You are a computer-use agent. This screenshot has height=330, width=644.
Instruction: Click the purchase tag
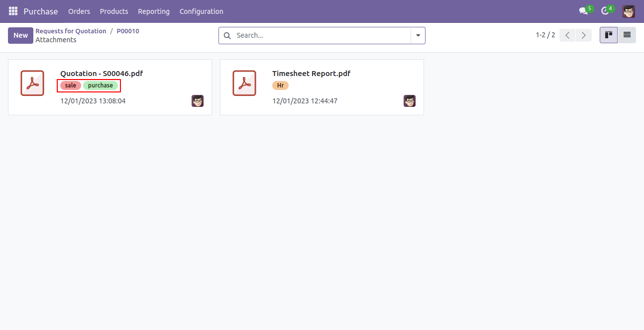[101, 85]
